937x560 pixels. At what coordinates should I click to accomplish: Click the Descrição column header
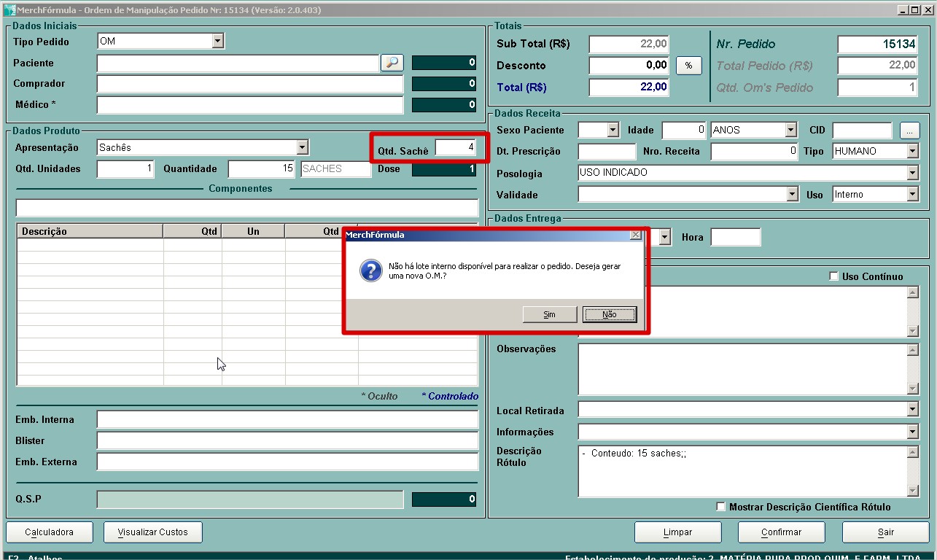pos(90,231)
